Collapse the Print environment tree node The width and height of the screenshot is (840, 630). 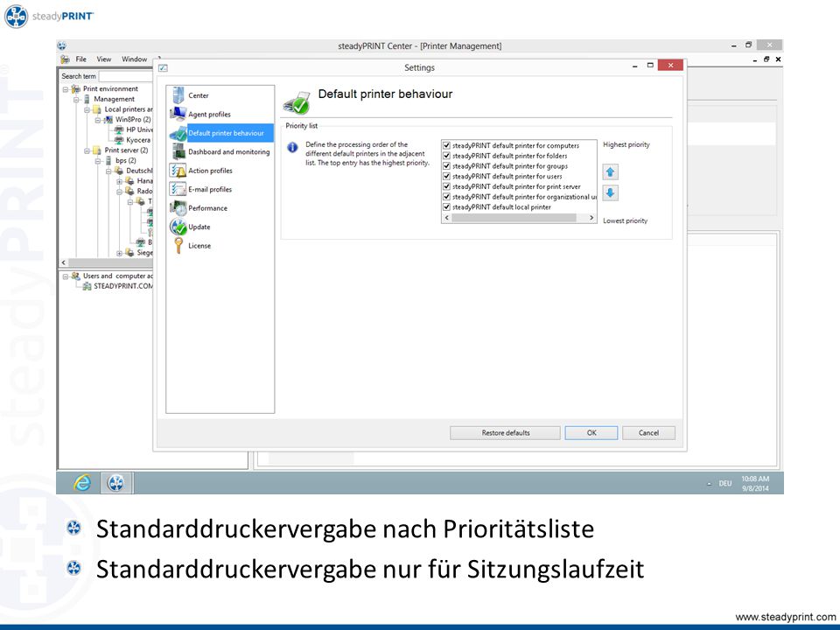(x=66, y=89)
